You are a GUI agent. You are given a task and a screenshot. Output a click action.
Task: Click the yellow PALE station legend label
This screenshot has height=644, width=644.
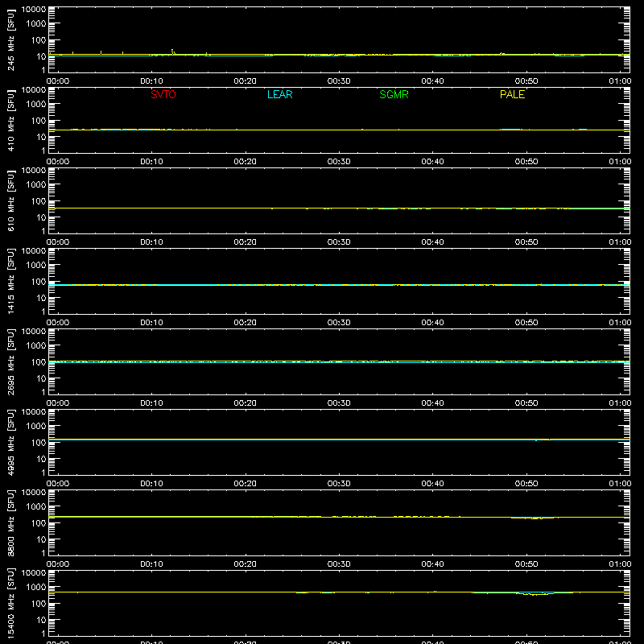(512, 94)
